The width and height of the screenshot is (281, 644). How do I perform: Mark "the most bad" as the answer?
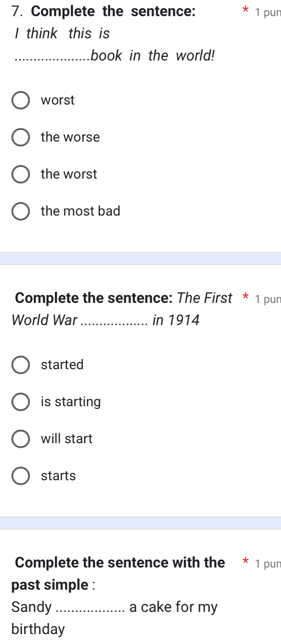pyautogui.click(x=21, y=211)
